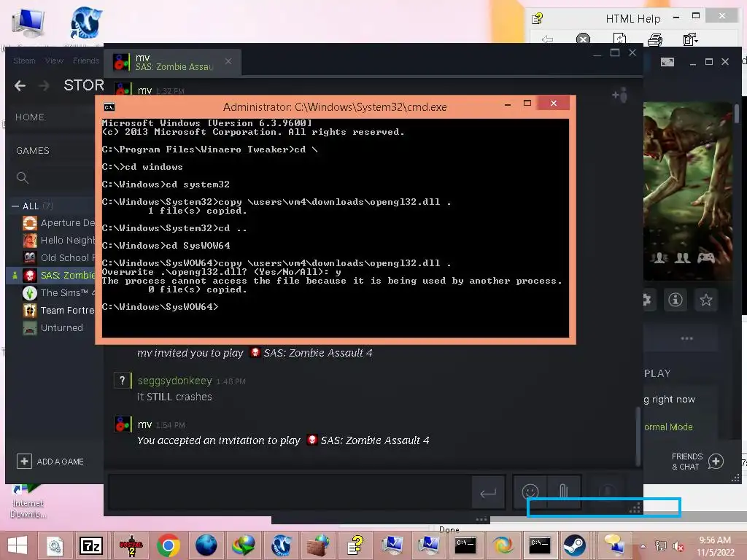
Task: Click the add friend to chat icon
Action: pos(620,96)
